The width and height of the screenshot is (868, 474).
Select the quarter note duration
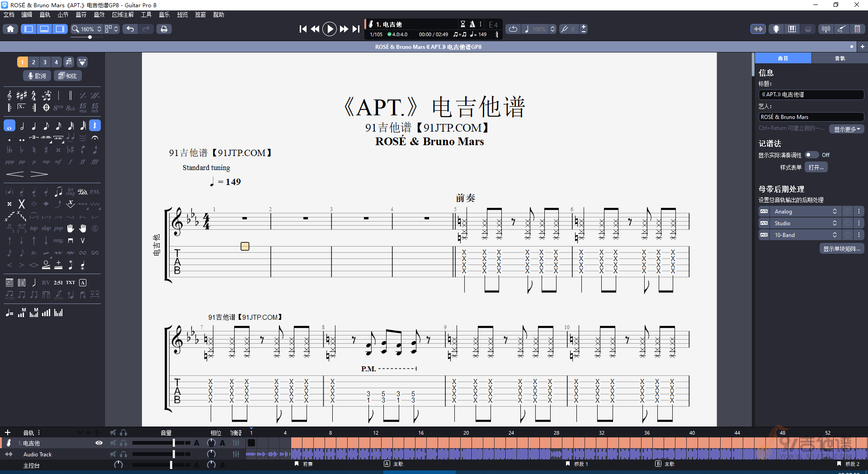coord(34,126)
